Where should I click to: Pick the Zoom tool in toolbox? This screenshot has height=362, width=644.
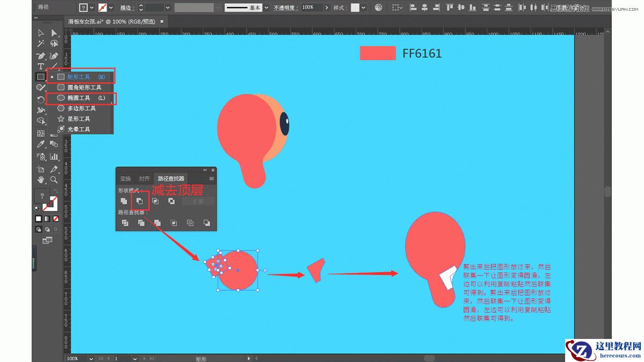tap(54, 180)
